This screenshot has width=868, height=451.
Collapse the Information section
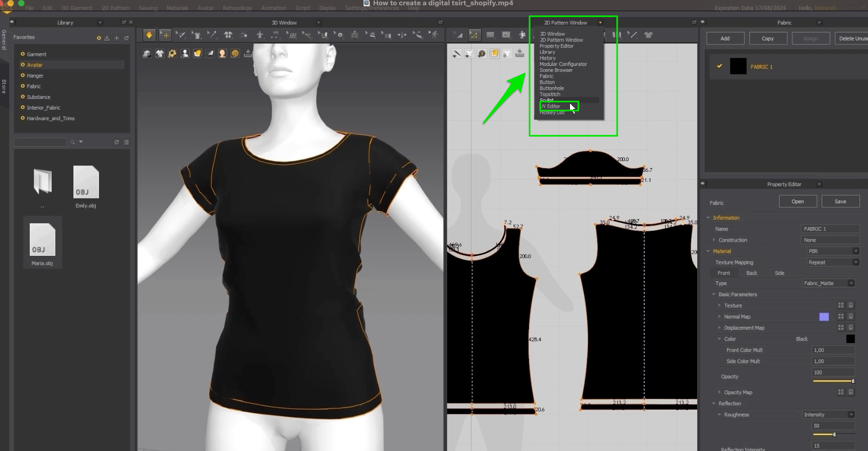tap(708, 218)
